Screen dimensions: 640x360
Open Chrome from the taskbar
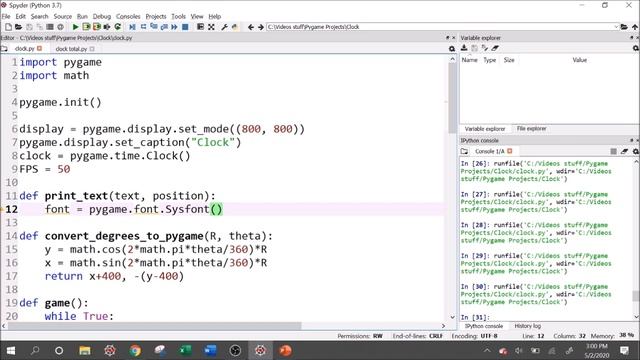click(x=135, y=351)
